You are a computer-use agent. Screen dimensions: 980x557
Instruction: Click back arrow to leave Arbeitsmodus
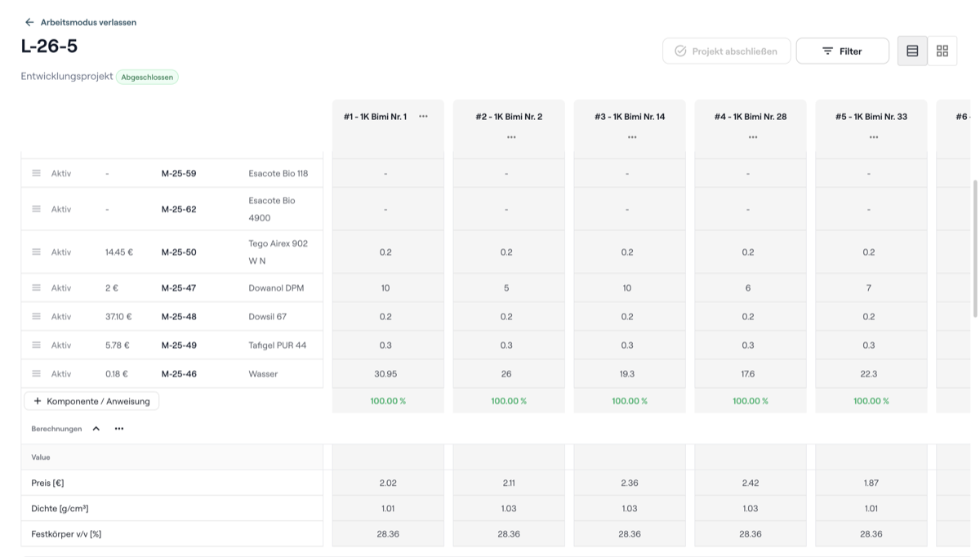(29, 22)
